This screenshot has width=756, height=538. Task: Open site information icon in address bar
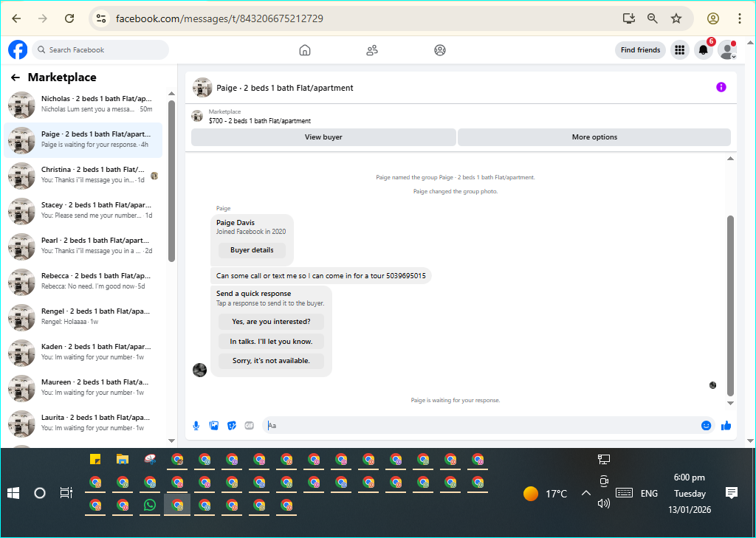tap(100, 18)
